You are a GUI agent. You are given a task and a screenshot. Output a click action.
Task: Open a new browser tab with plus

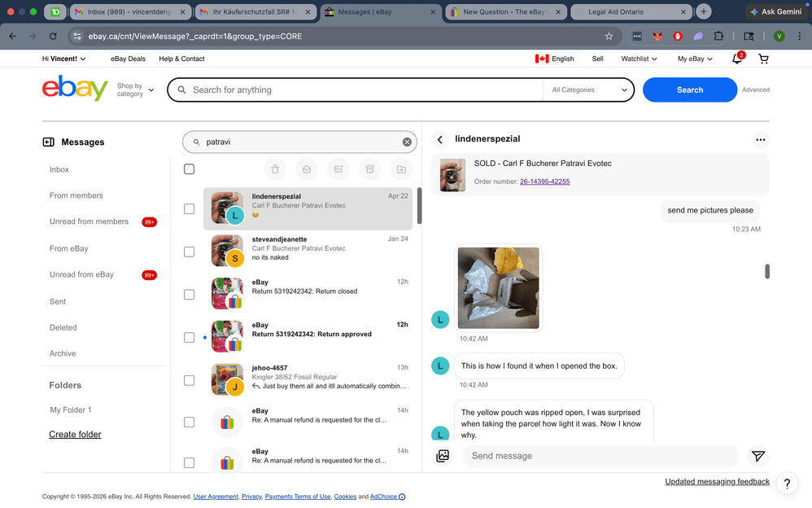pyautogui.click(x=703, y=11)
